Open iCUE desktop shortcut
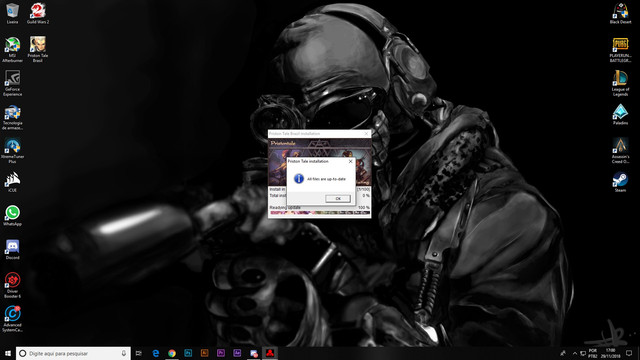This screenshot has width=640, height=360. [x=12, y=182]
